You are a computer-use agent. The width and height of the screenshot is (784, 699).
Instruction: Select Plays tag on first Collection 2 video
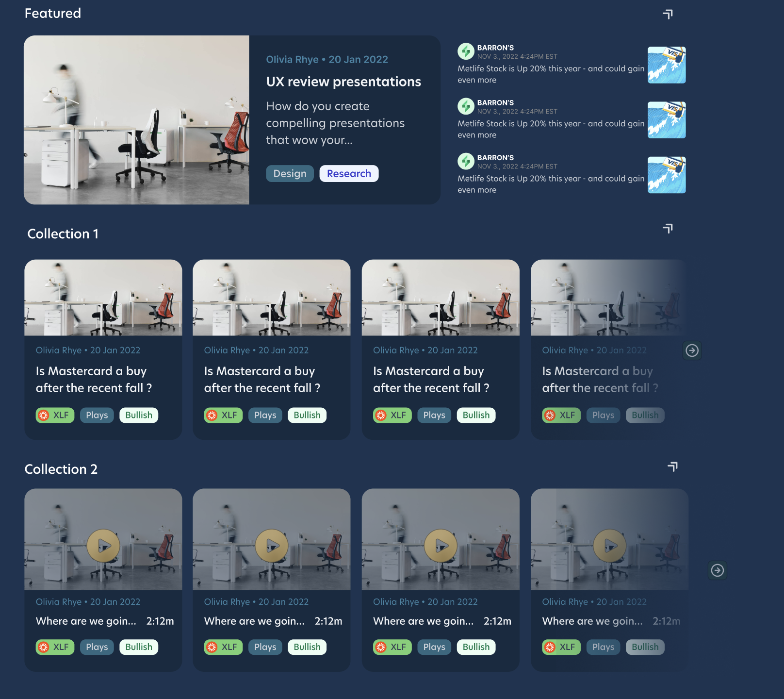coord(97,647)
